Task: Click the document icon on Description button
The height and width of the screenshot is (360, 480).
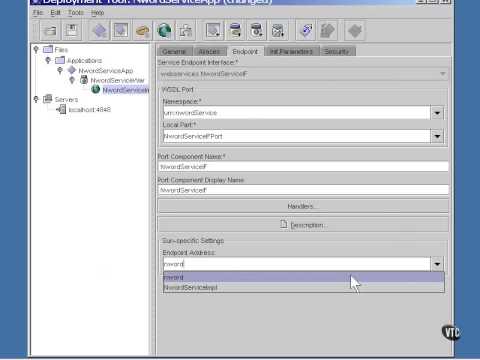Action: click(284, 224)
